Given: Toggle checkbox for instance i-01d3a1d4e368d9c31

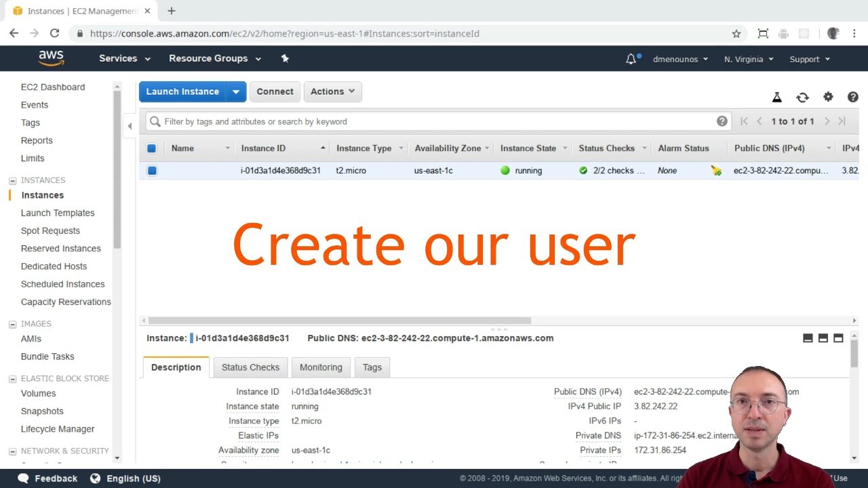Looking at the screenshot, I should [x=152, y=171].
